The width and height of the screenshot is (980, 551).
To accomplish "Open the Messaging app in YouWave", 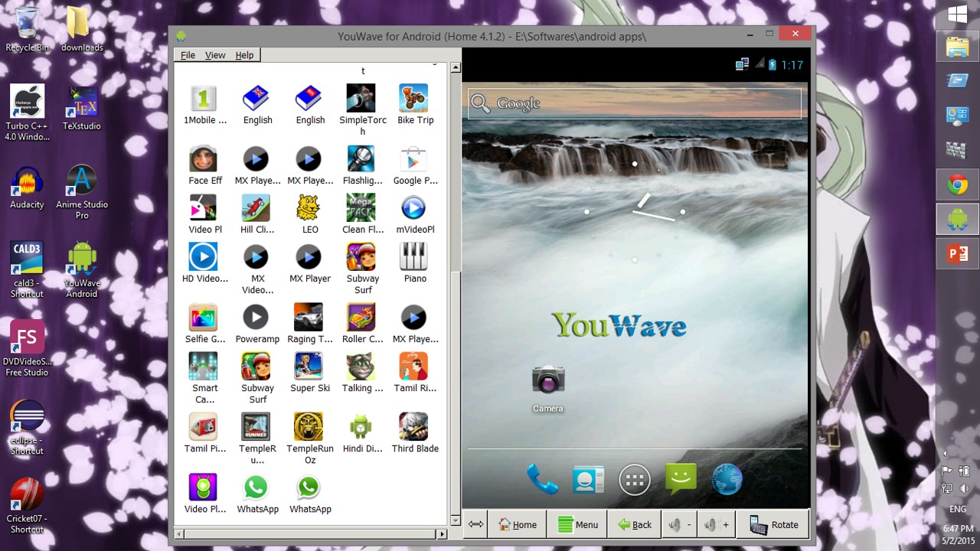I will click(x=680, y=479).
